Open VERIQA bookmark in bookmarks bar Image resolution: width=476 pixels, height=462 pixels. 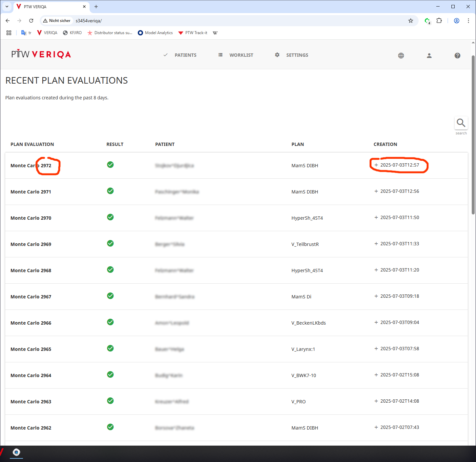[x=47, y=33]
